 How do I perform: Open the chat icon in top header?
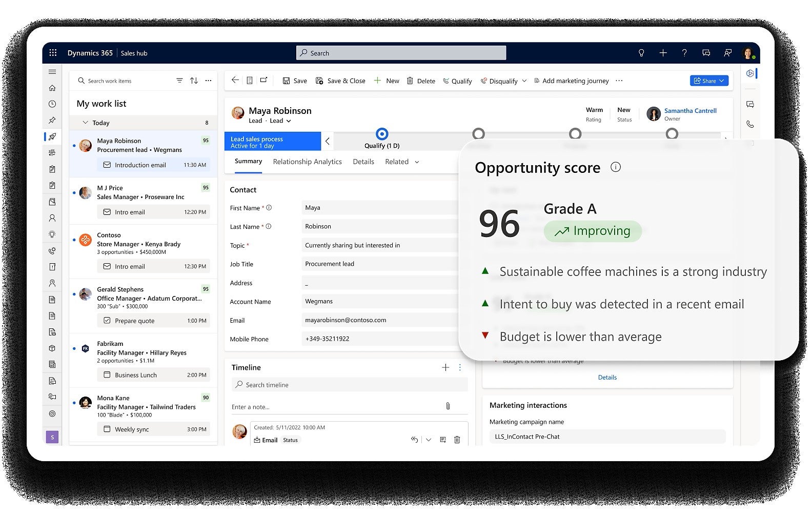point(706,53)
